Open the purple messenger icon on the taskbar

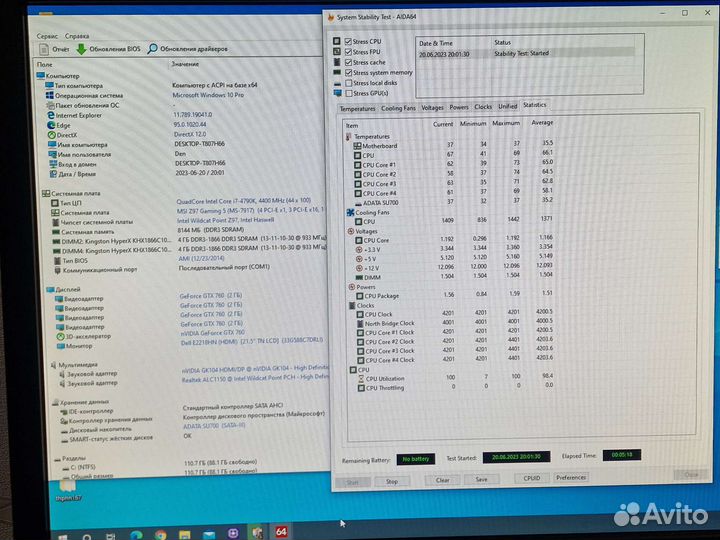pyautogui.click(x=233, y=534)
